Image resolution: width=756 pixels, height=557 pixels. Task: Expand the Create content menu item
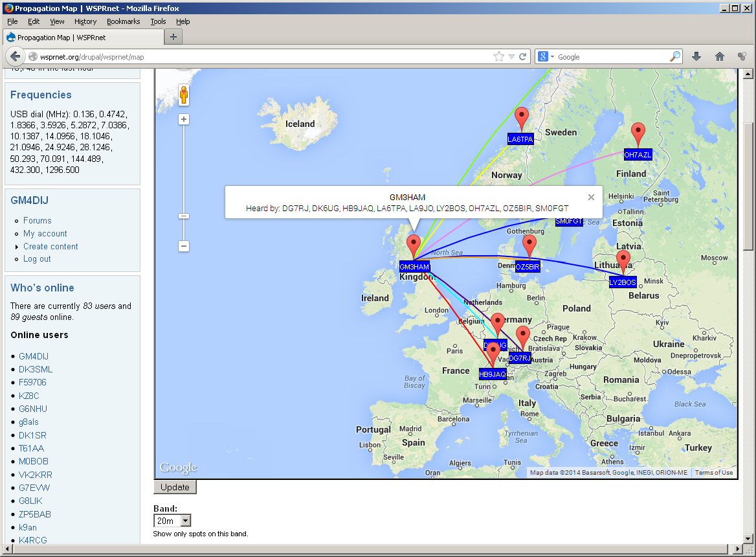click(x=17, y=246)
